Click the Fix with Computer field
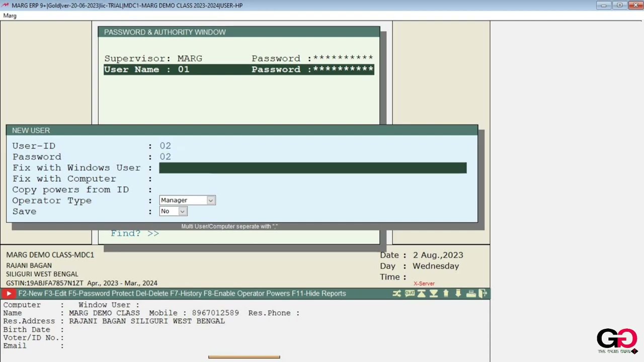 [312, 179]
